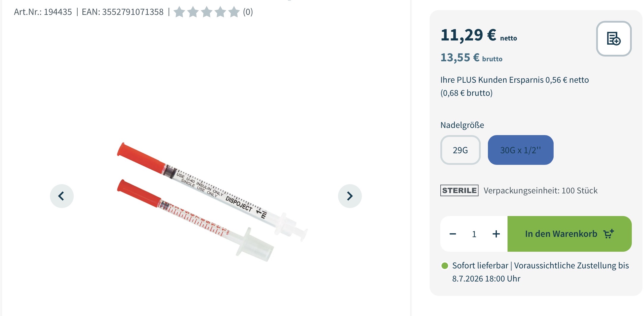The width and height of the screenshot is (644, 316).
Task: Decrease quantity with the minus icon
Action: coord(453,234)
